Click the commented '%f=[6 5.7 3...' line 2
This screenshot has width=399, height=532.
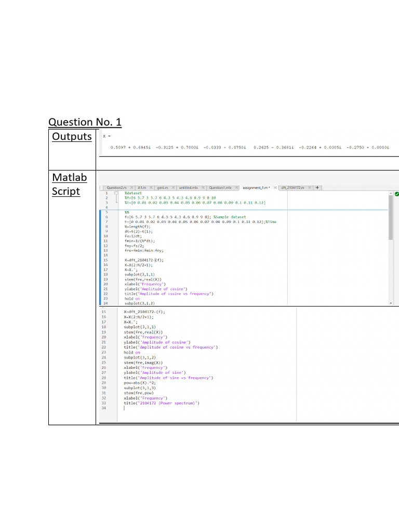click(x=170, y=198)
